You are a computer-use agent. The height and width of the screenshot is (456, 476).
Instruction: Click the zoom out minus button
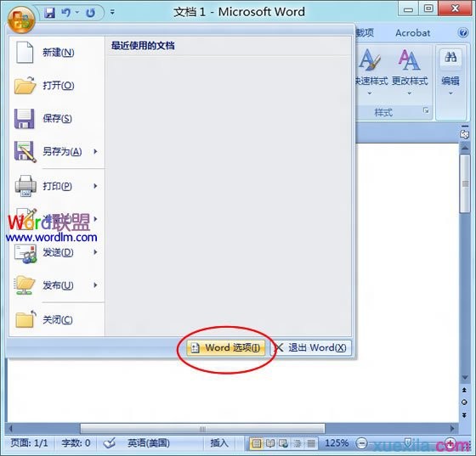point(361,443)
